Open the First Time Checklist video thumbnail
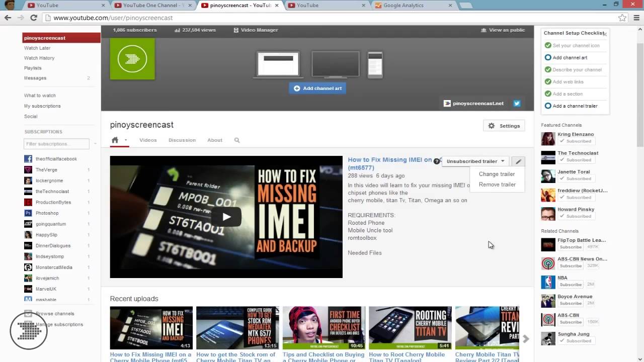 pos(324,328)
